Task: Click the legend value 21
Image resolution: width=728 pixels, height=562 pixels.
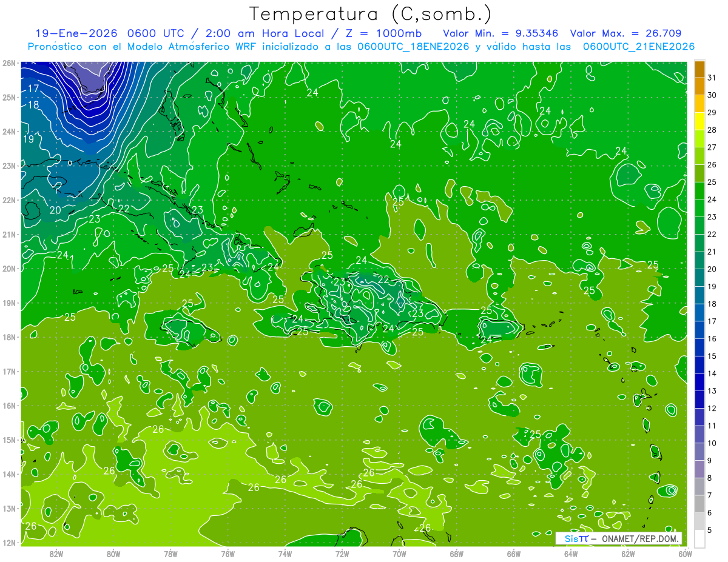Action: tap(712, 252)
